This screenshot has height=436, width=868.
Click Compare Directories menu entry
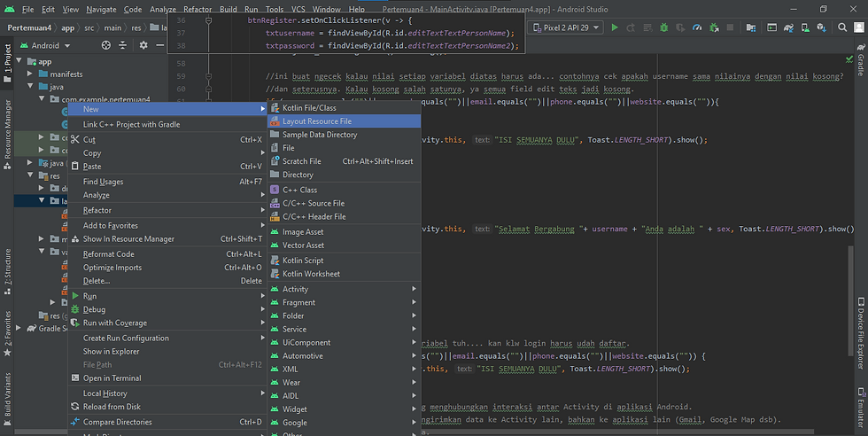coord(167,422)
